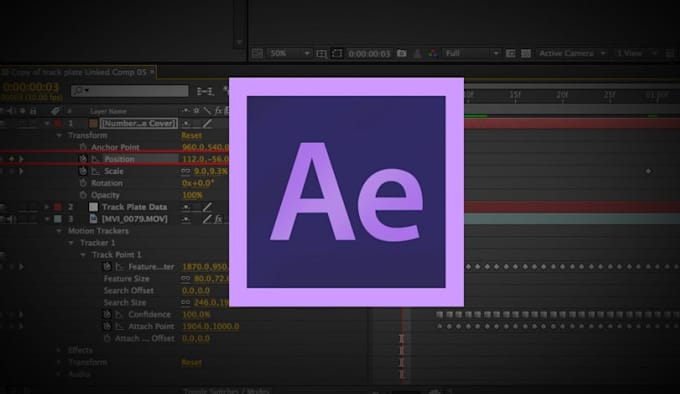Click the current timecode 0:00:00:03 in timeline
680x394 pixels.
[x=30, y=87]
